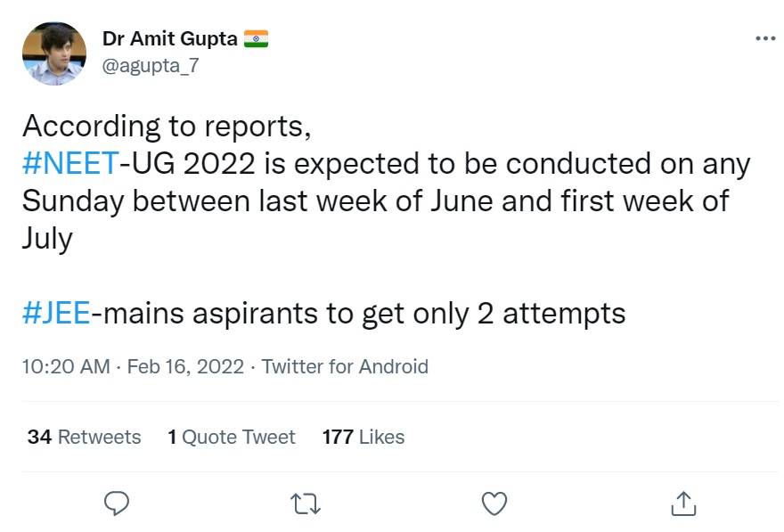View the 1 Quote Tweet list
Image resolution: width=784 pixels, height=532 pixels.
[x=231, y=437]
